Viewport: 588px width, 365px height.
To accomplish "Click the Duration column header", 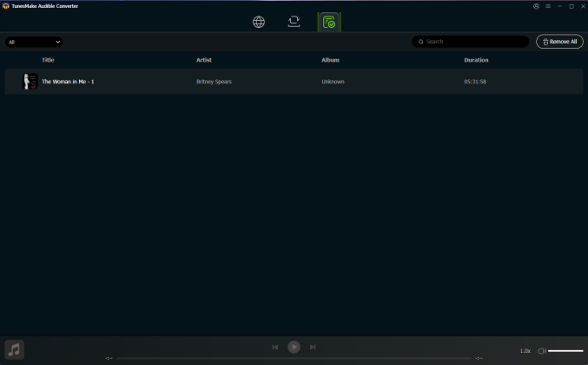I will [x=476, y=60].
